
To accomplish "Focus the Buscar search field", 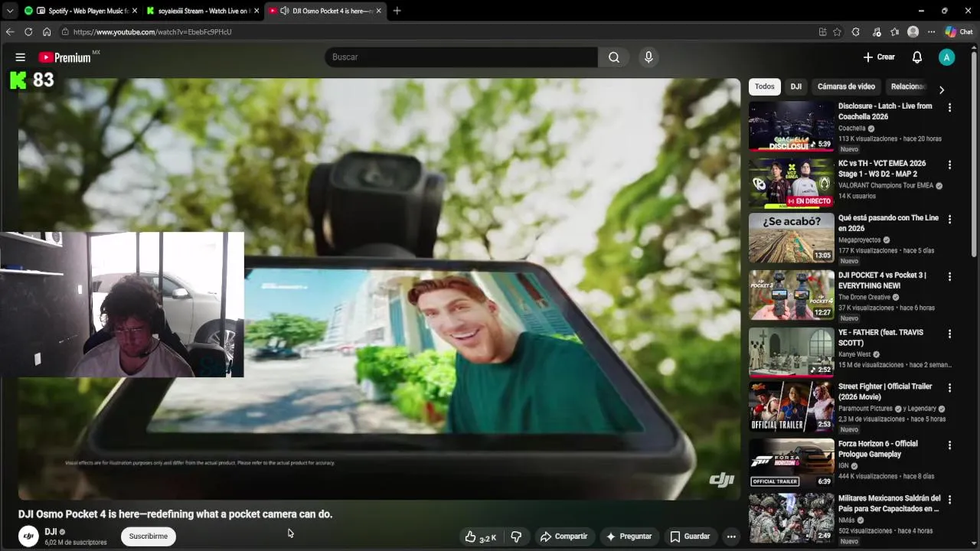I will (x=461, y=57).
